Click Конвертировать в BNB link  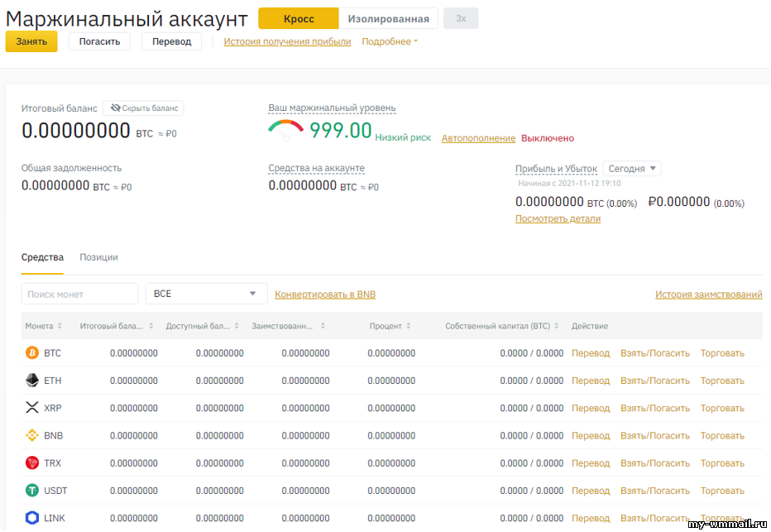click(x=325, y=295)
